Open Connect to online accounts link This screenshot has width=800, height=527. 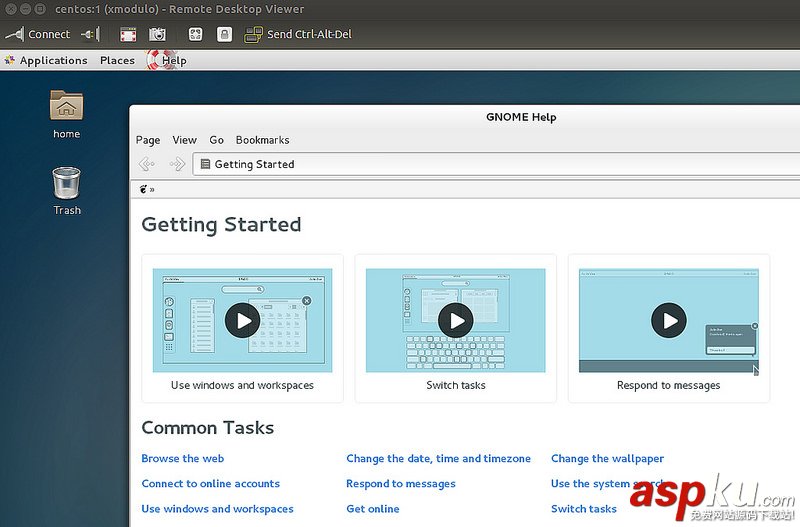211,483
